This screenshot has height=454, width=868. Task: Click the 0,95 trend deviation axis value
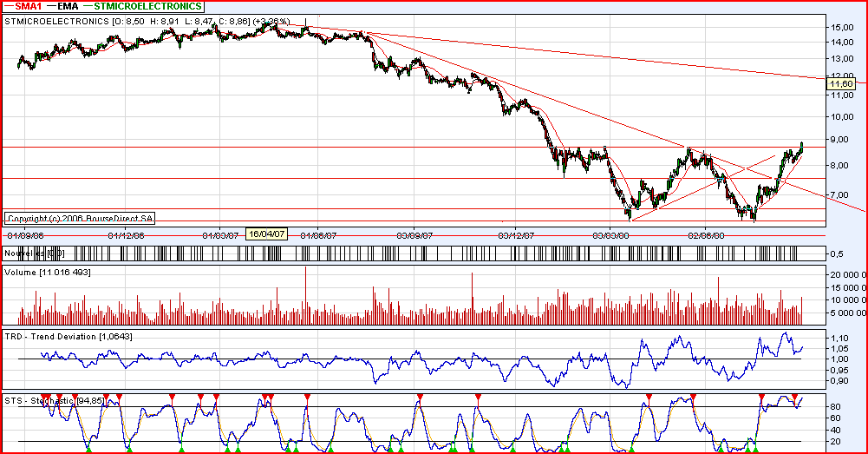tap(839, 370)
